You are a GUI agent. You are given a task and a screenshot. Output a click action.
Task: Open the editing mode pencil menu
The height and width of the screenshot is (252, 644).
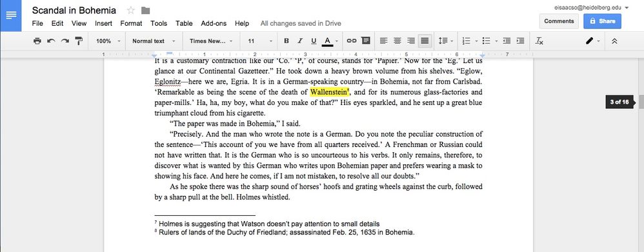(x=592, y=41)
